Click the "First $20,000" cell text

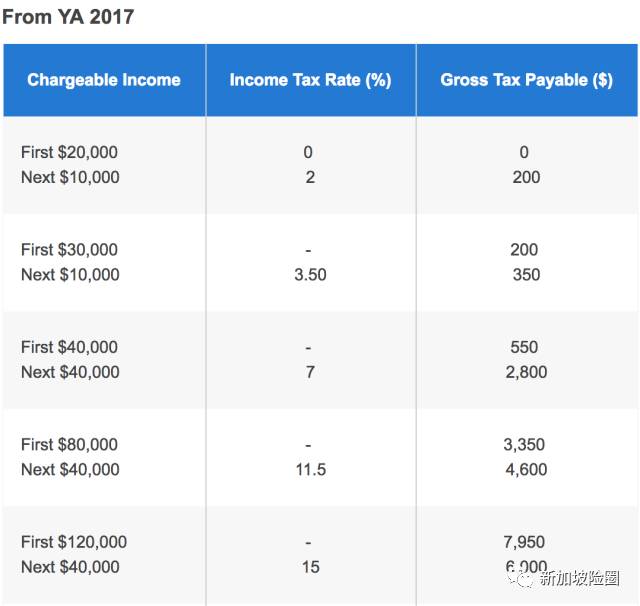[69, 152]
